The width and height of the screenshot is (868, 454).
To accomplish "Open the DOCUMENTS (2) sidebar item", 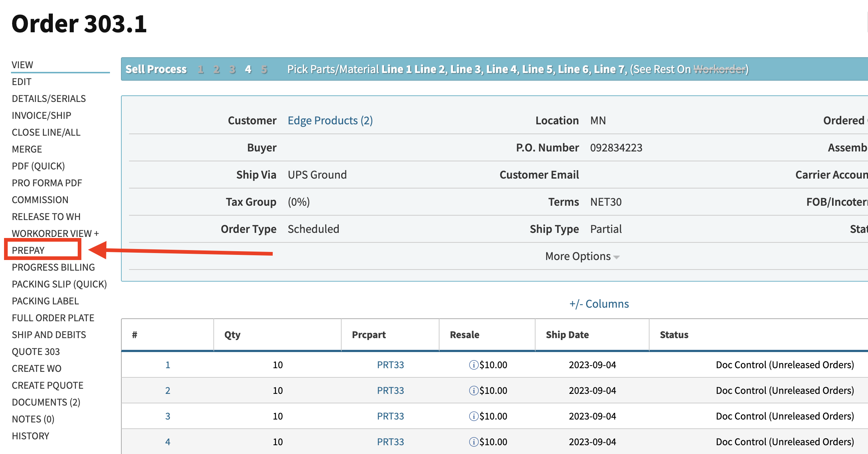I will click(x=46, y=402).
